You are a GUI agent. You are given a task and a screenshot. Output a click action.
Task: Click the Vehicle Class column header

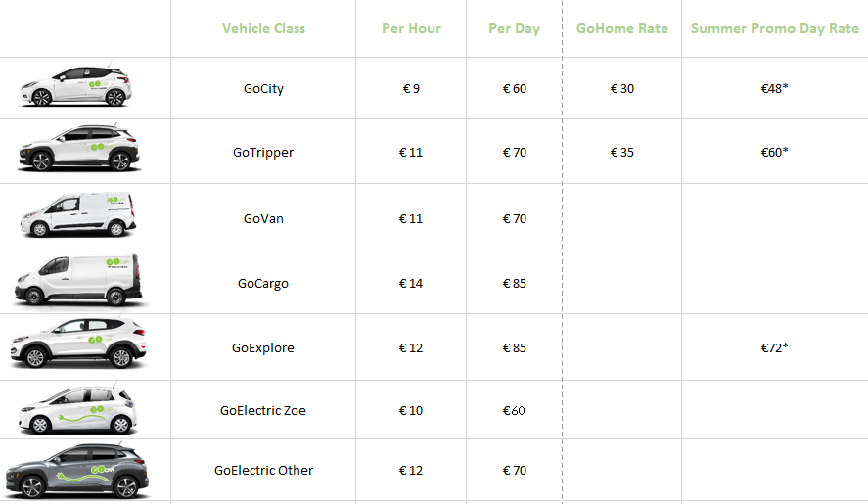[263, 28]
